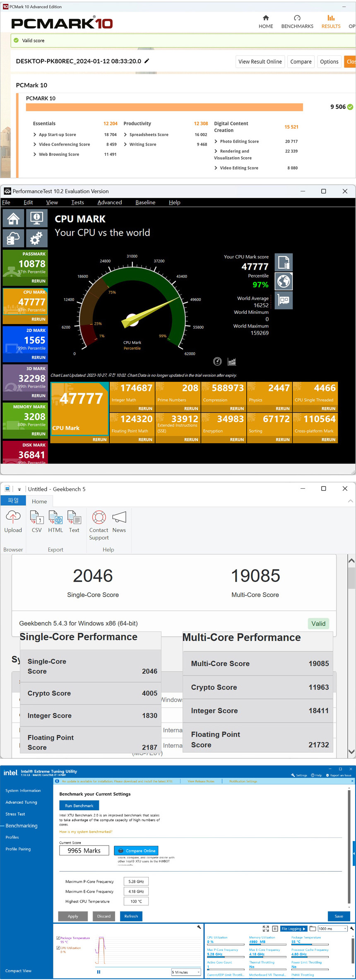The image size is (356, 980).
Task: Open the PCMark 10 Home icon
Action: click(266, 18)
